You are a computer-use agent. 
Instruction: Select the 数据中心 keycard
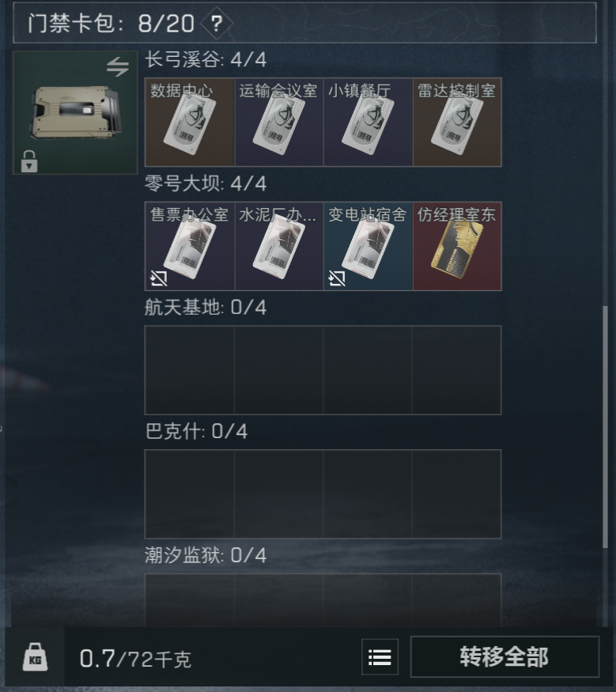(190, 123)
